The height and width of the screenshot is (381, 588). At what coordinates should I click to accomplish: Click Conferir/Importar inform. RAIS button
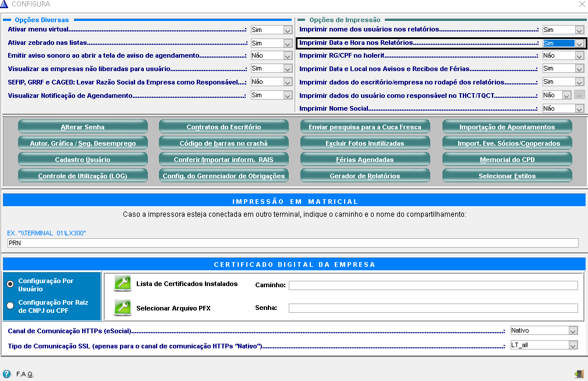tap(224, 159)
